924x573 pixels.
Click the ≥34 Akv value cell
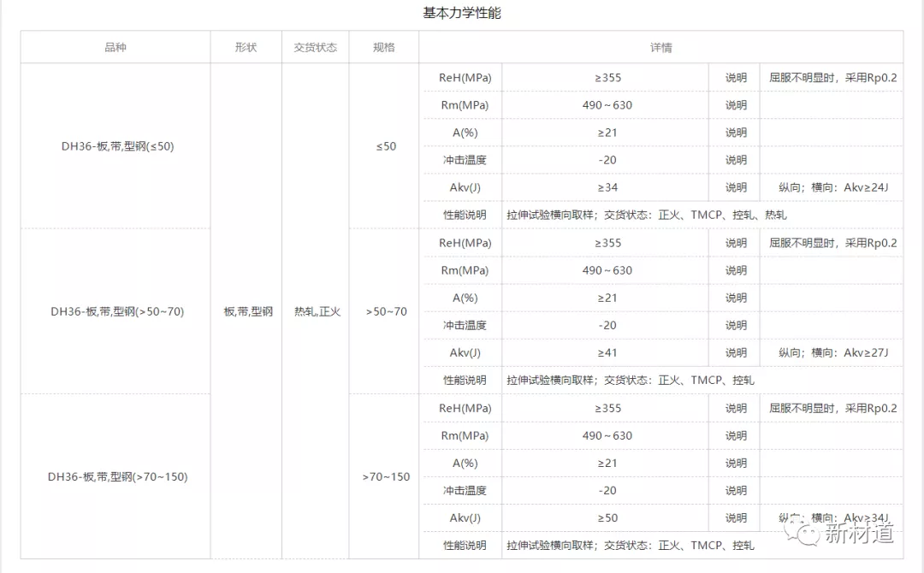click(x=607, y=187)
